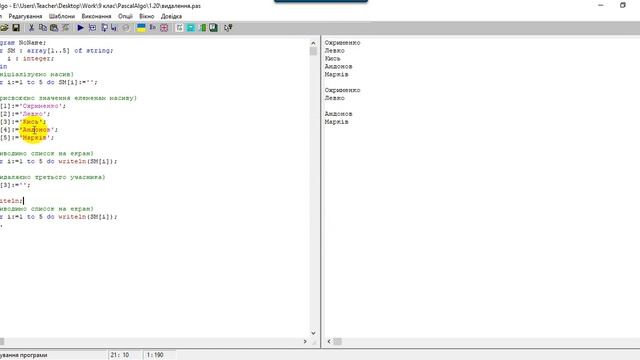Click the code line assigning 'Марків'
640x360 pixels.
pyautogui.click(x=27, y=138)
